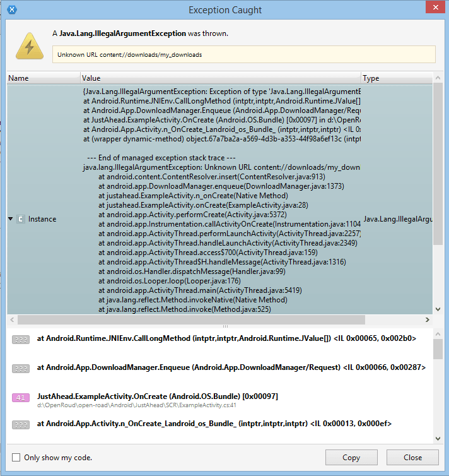This screenshot has width=449, height=476.
Task: Collapse the Instance row triangle
Action: 11,218
